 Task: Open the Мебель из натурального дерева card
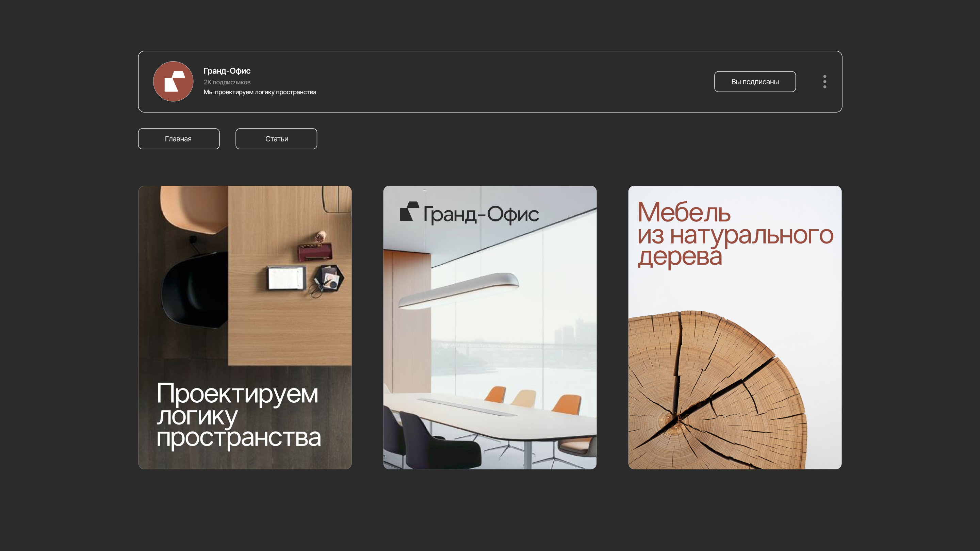(735, 328)
